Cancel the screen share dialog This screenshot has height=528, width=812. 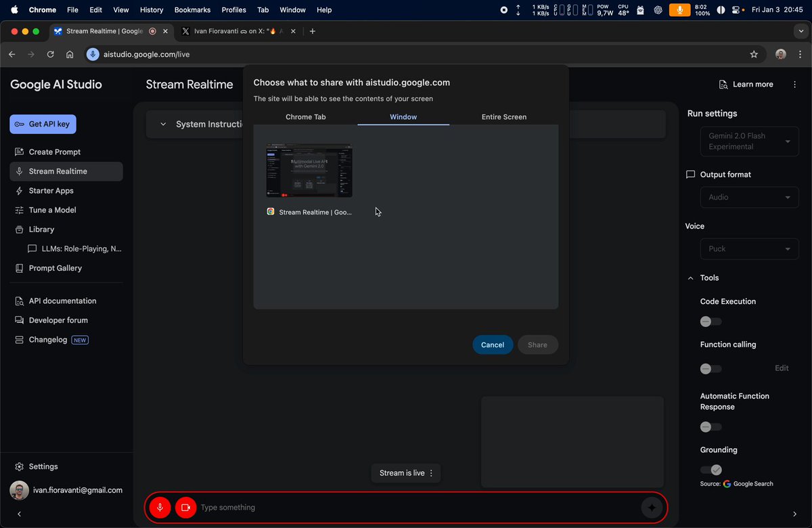coord(493,345)
